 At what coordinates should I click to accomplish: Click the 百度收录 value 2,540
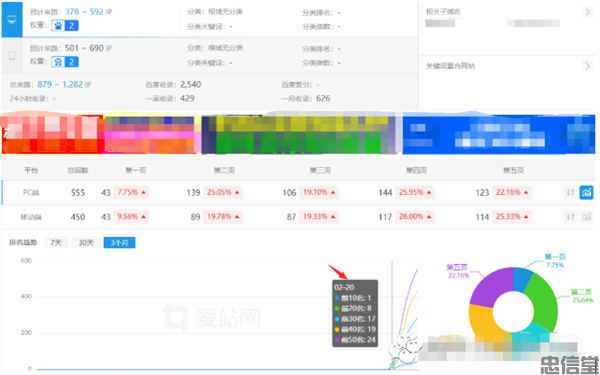tap(190, 84)
